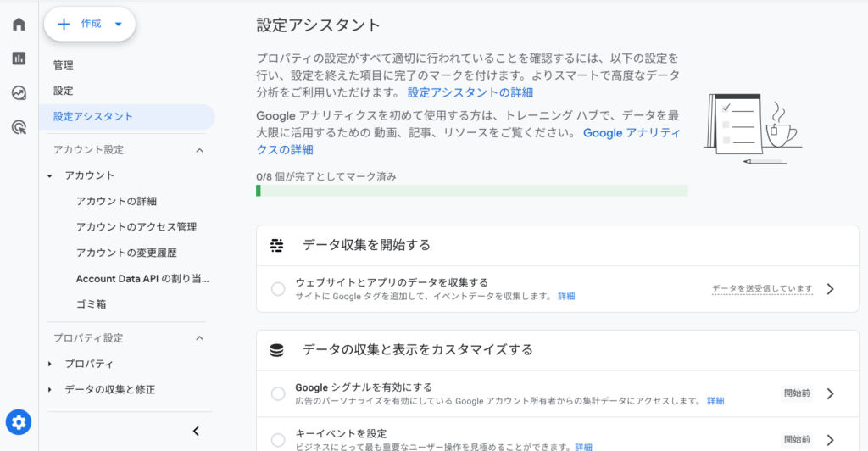
Task: Open the Reports bar chart icon
Action: [19, 58]
